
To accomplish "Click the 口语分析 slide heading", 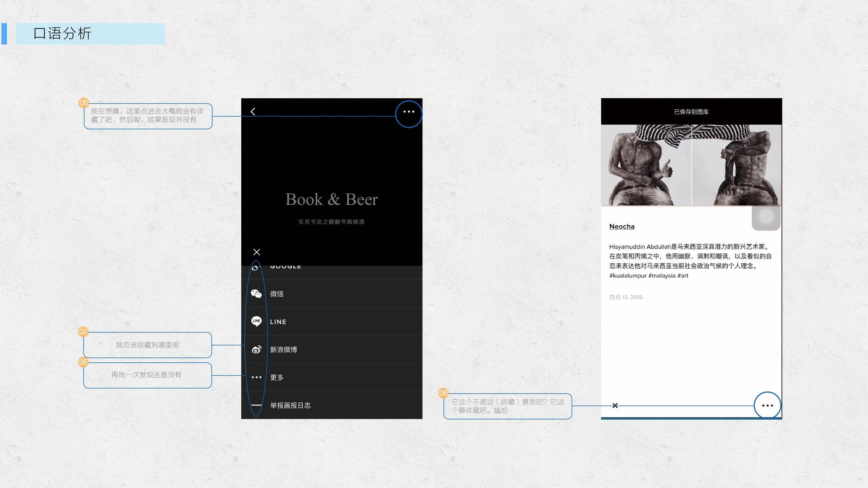I will click(62, 34).
